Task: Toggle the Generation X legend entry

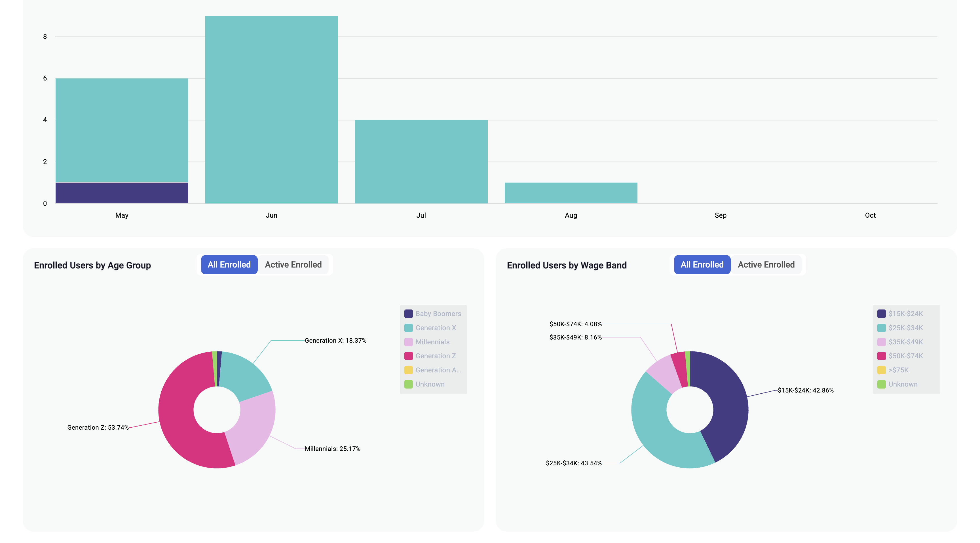Action: 435,328
